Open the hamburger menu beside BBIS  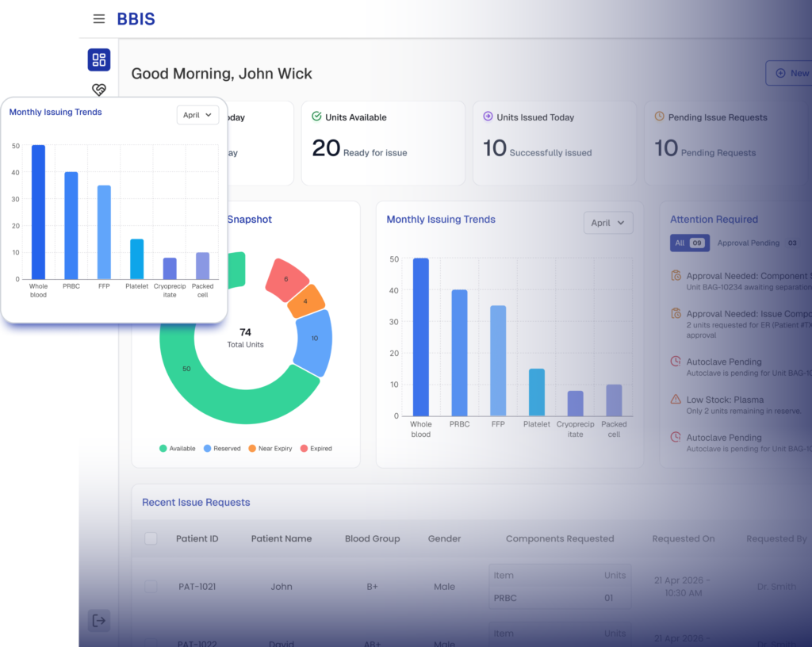(x=99, y=19)
